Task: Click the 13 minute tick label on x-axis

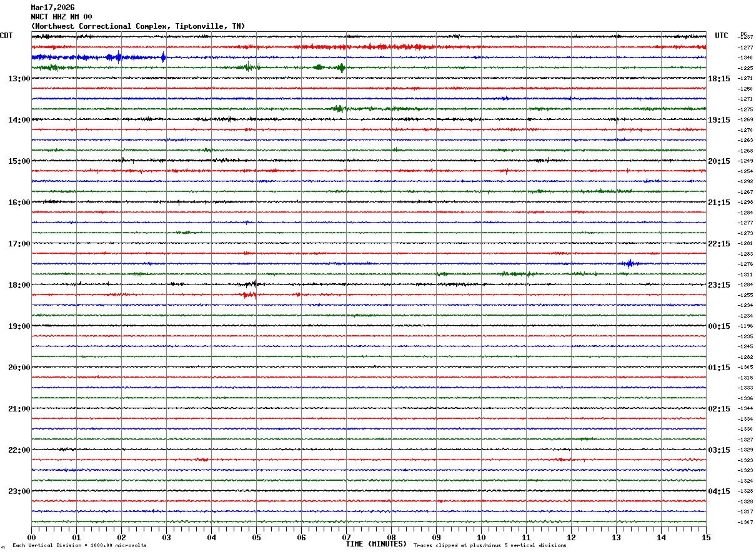Action: click(x=616, y=538)
